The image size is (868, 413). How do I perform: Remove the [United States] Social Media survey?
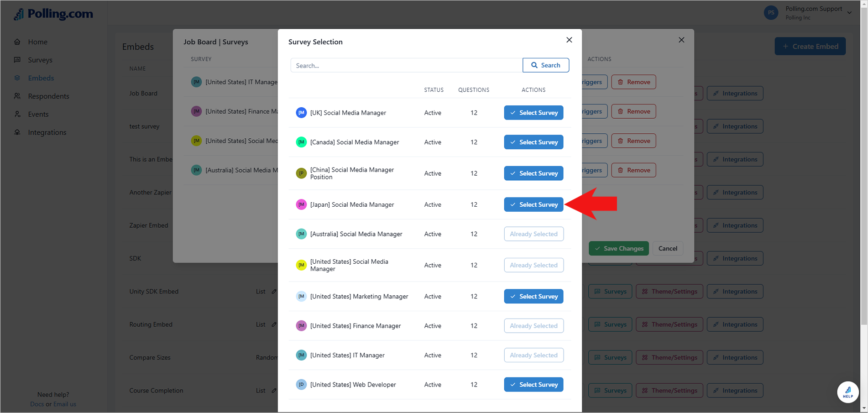tap(633, 141)
